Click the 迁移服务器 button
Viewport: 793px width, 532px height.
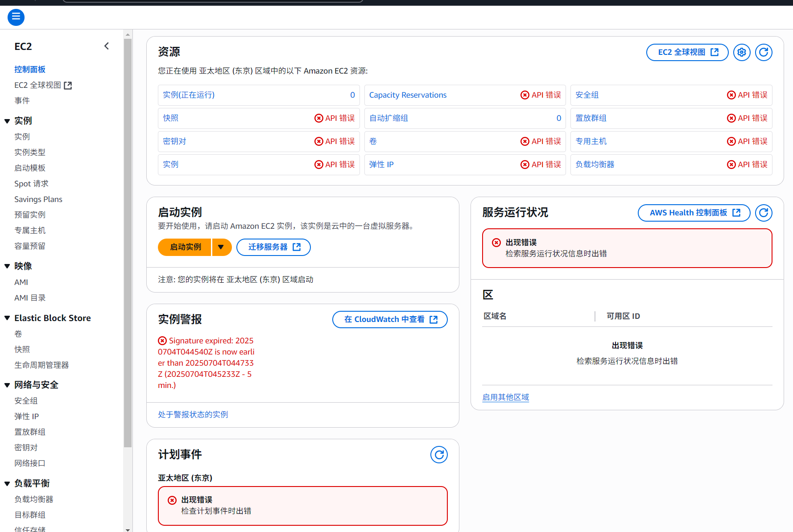(x=273, y=247)
